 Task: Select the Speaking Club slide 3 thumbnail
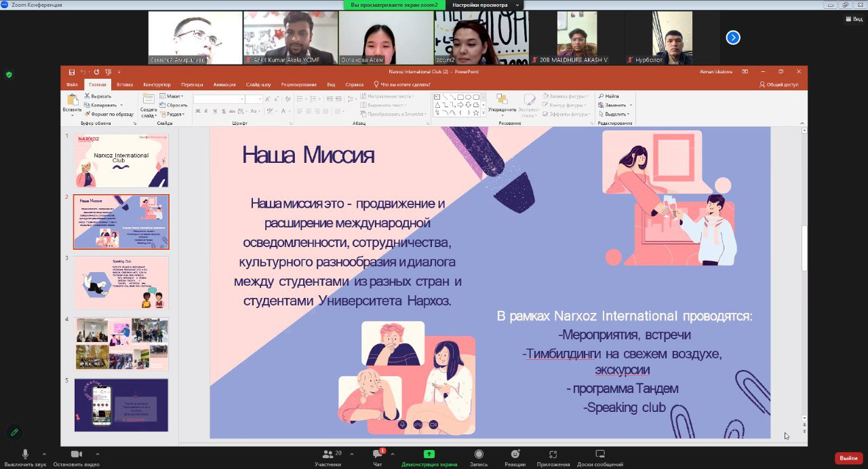pos(121,282)
